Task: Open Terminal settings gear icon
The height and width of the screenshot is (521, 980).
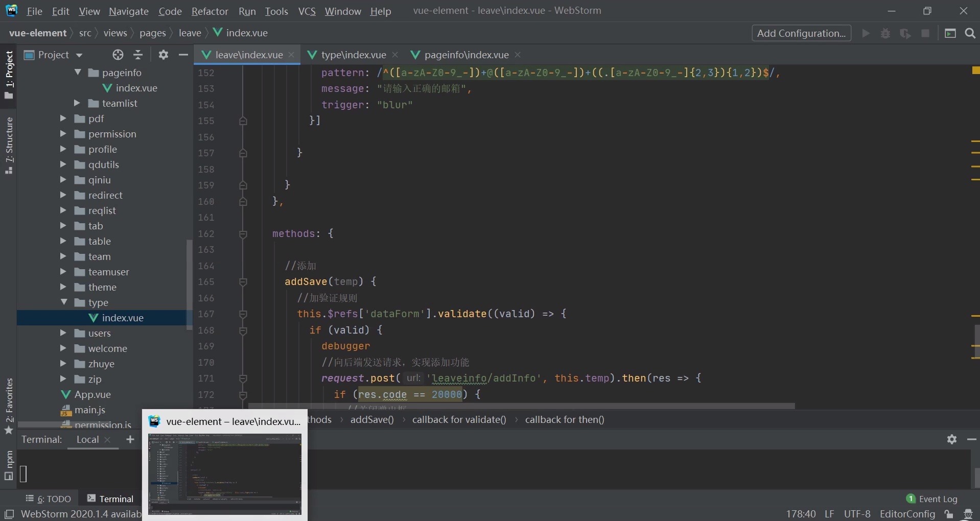Action: pyautogui.click(x=952, y=440)
